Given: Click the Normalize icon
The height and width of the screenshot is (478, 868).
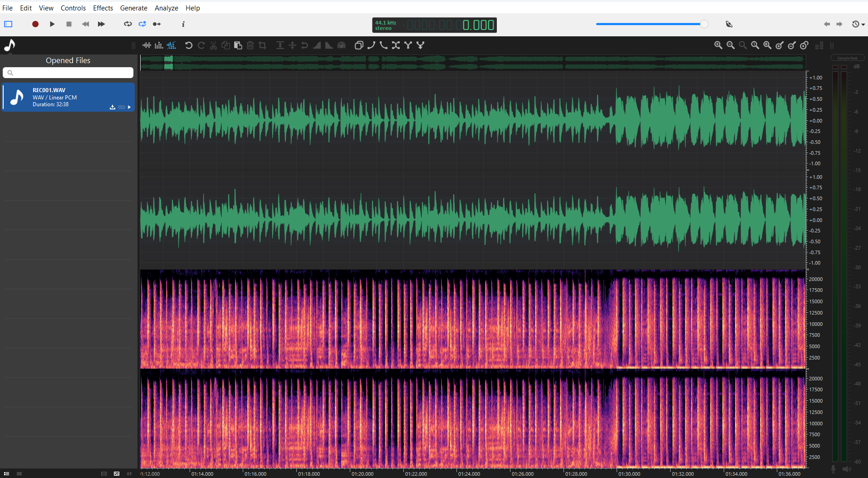Looking at the screenshot, I should 280,45.
